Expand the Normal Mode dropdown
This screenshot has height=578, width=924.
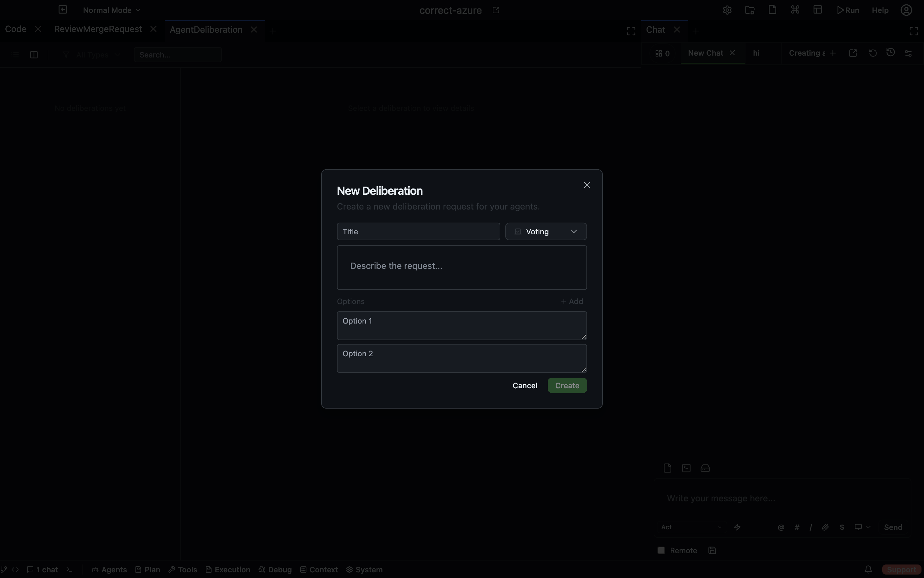tap(111, 10)
